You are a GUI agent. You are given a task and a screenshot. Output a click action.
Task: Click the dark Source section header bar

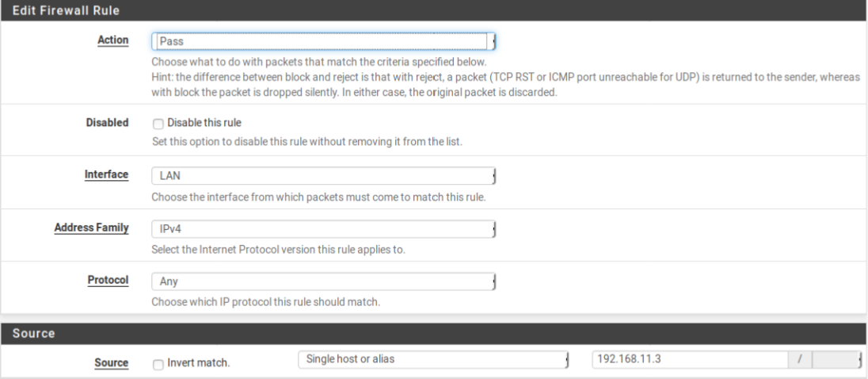click(x=434, y=333)
